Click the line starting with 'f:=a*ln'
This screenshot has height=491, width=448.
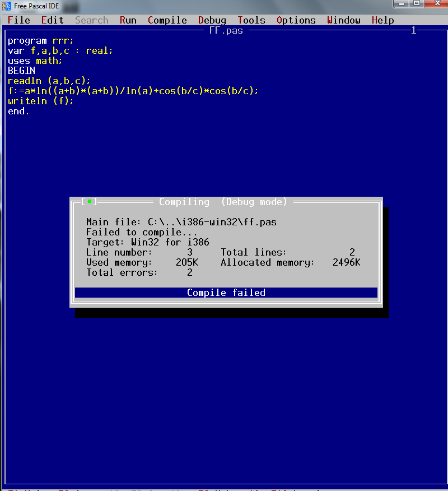point(133,91)
